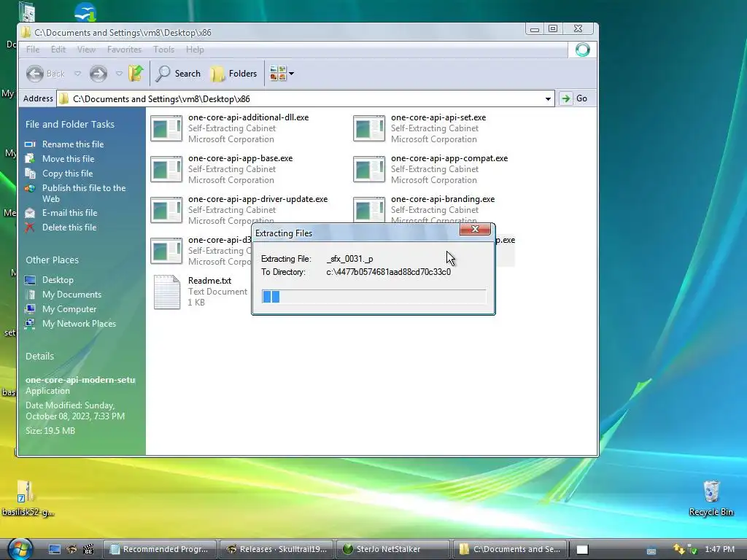Image resolution: width=747 pixels, height=560 pixels.
Task: Collapse the Details section header
Action: click(x=40, y=356)
